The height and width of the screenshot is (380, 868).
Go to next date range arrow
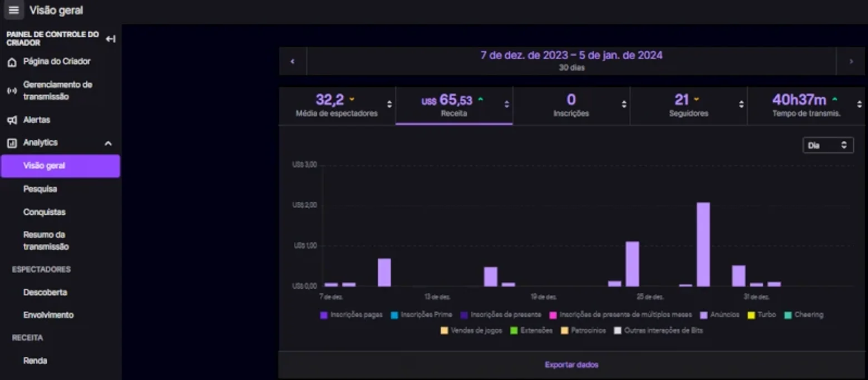851,61
